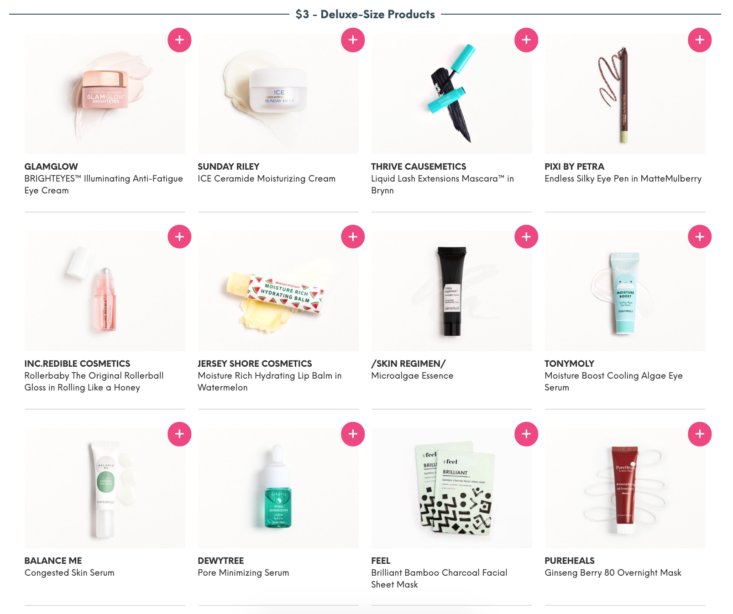
Task: Add /Skin Regimen/ Microalgae Essence plus icon
Action: point(526,237)
